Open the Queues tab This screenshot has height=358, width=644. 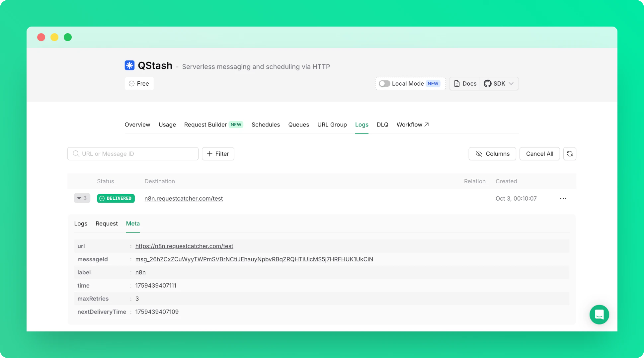298,125
